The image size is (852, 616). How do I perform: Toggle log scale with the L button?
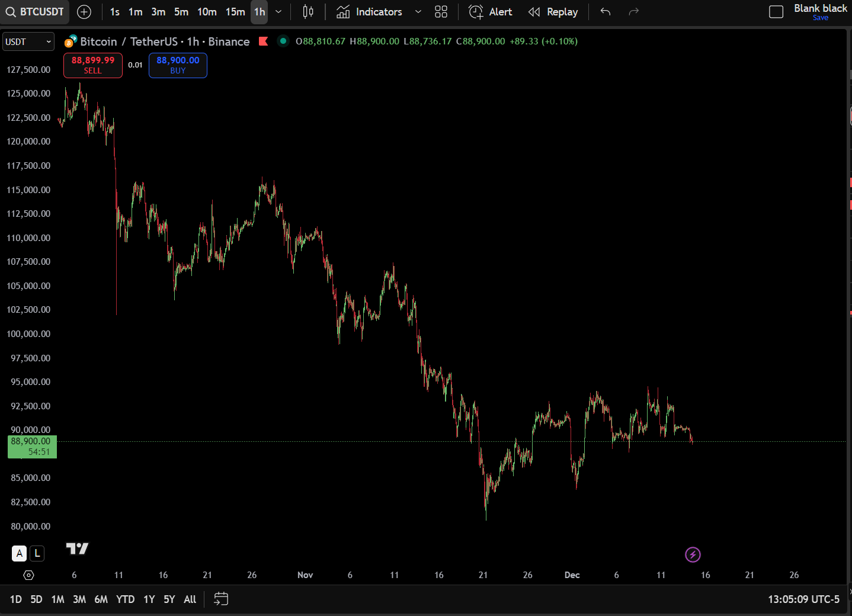37,553
